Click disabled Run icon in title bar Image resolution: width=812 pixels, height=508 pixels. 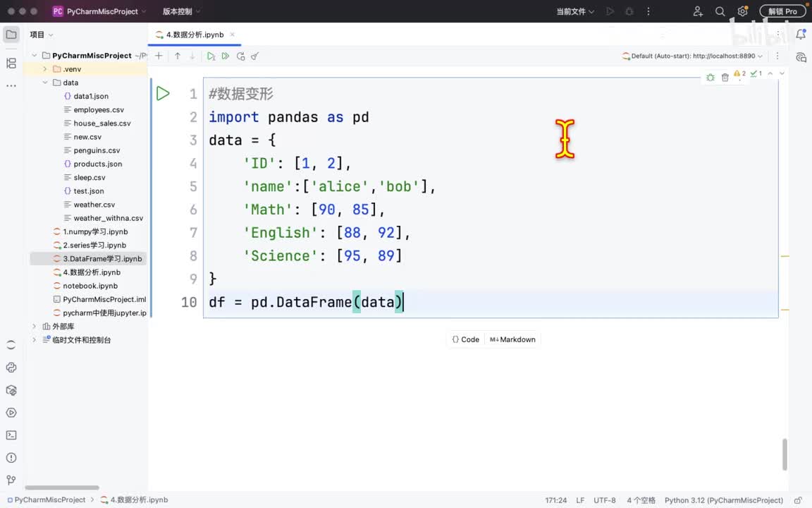point(610,11)
